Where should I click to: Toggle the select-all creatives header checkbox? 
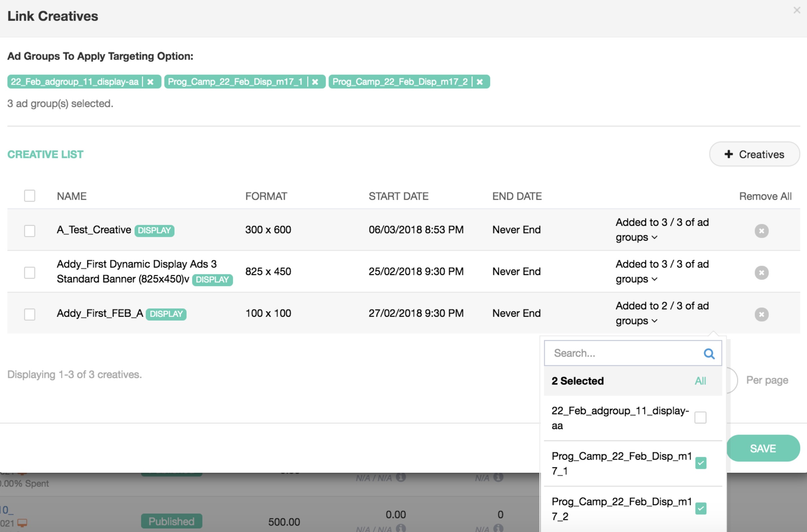(30, 196)
